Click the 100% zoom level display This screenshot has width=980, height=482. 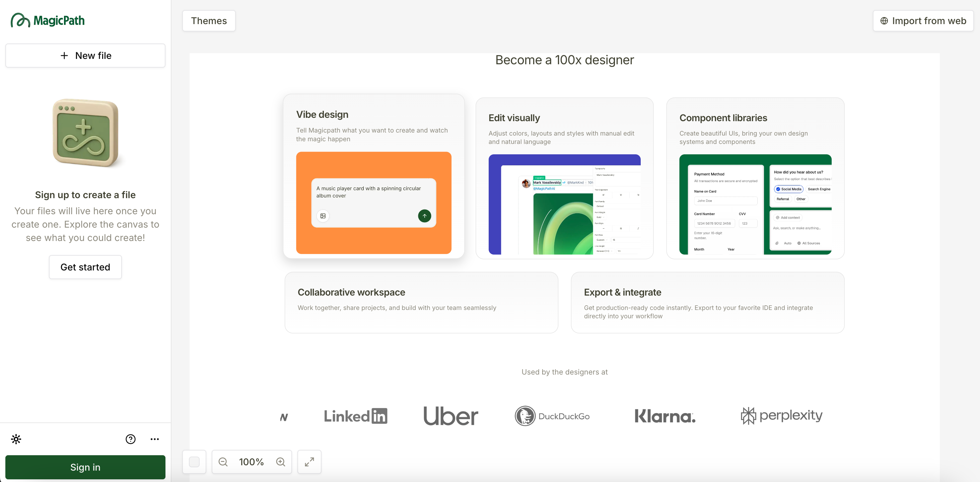252,462
